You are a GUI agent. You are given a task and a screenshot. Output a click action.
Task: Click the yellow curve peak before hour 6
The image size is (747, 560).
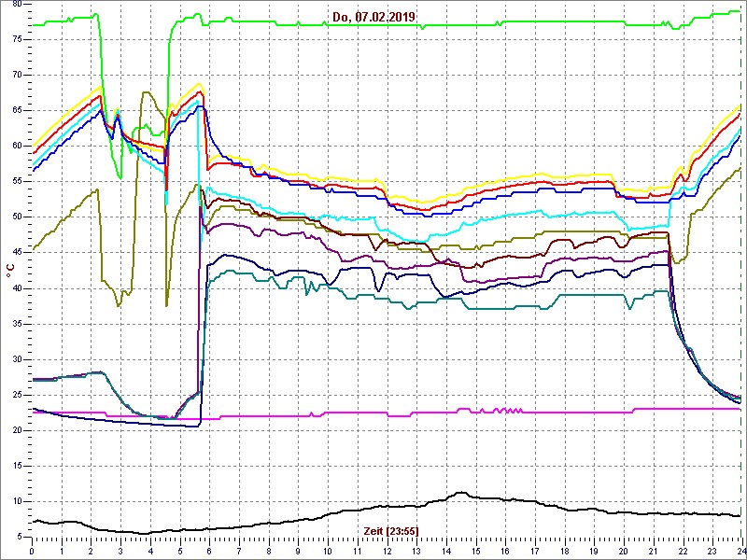point(199,84)
